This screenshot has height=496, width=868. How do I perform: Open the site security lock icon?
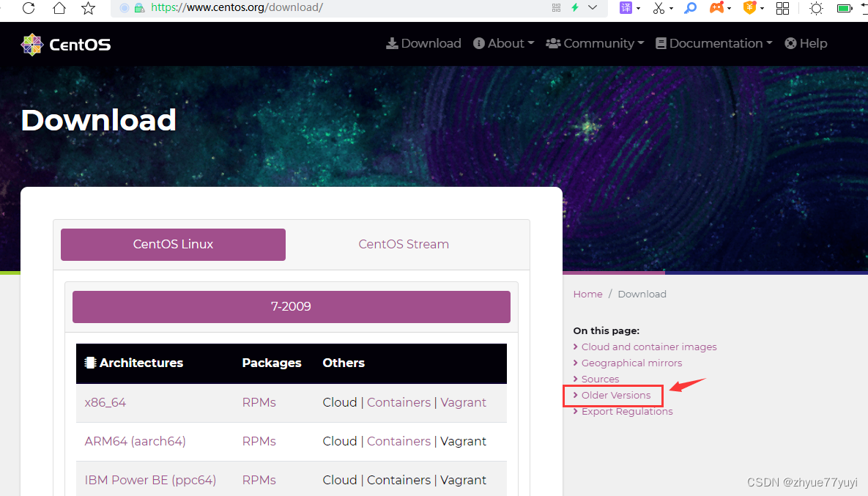click(140, 8)
